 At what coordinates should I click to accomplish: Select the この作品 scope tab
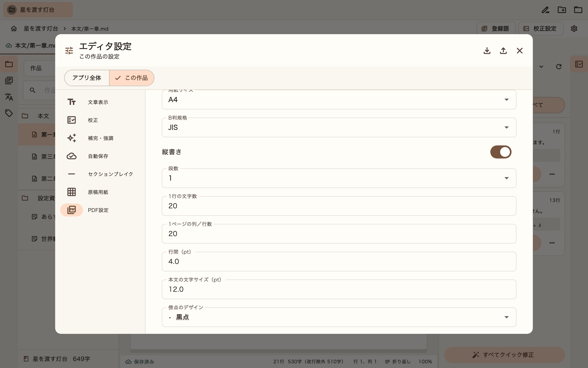pyautogui.click(x=132, y=78)
